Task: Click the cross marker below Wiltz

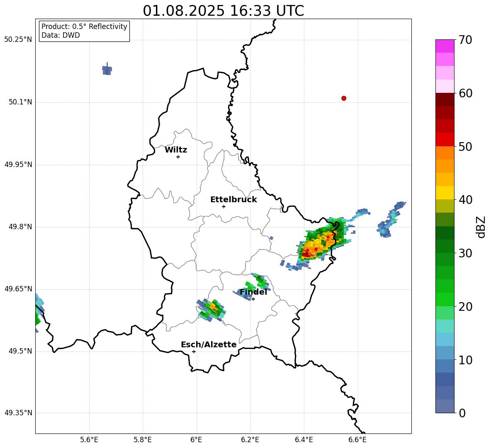Action: click(x=178, y=157)
